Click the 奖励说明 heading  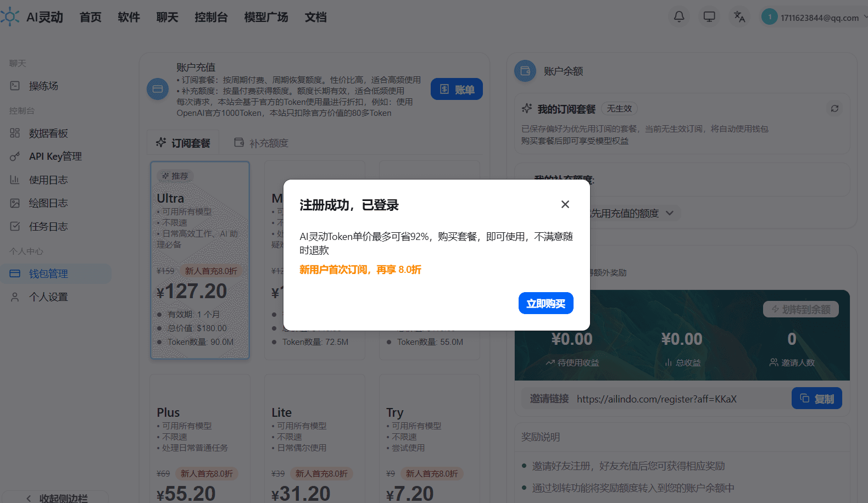[x=541, y=437]
